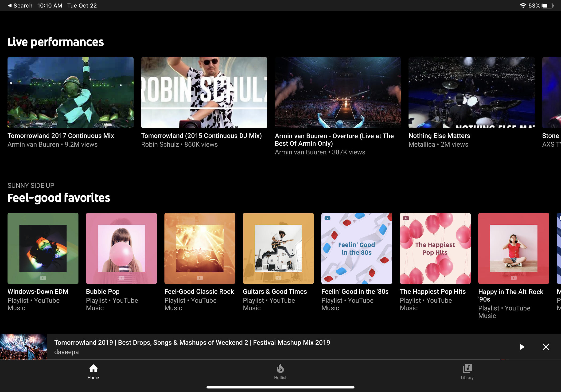This screenshot has width=561, height=392.
Task: Tap 'Armin van Buuren • 9.2M views' subtitle
Action: pyautogui.click(x=53, y=145)
